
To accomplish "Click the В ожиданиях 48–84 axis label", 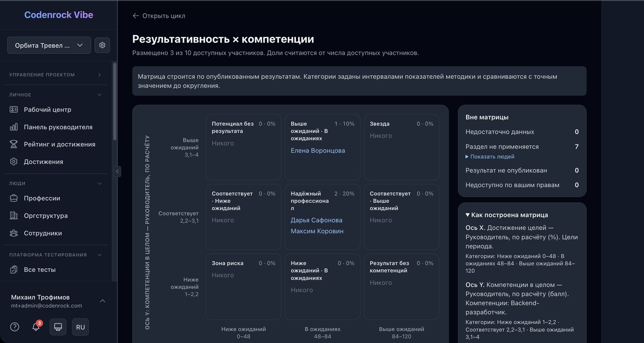I will (x=322, y=333).
